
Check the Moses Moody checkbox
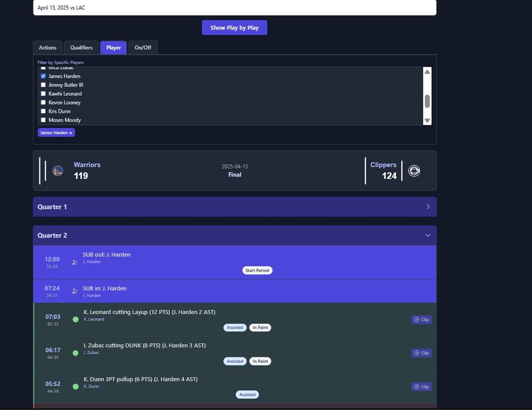pyautogui.click(x=43, y=120)
